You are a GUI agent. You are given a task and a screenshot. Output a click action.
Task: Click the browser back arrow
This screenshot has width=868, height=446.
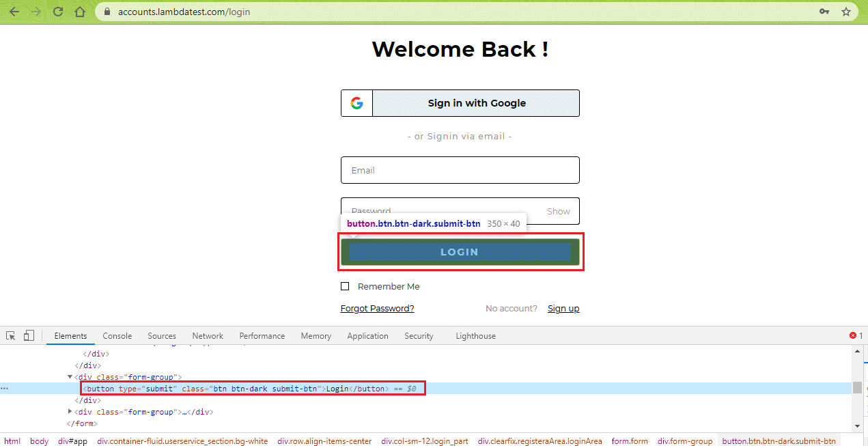point(14,12)
